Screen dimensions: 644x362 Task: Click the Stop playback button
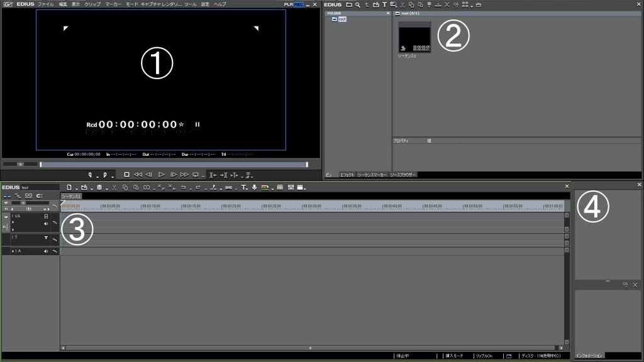coord(126,175)
